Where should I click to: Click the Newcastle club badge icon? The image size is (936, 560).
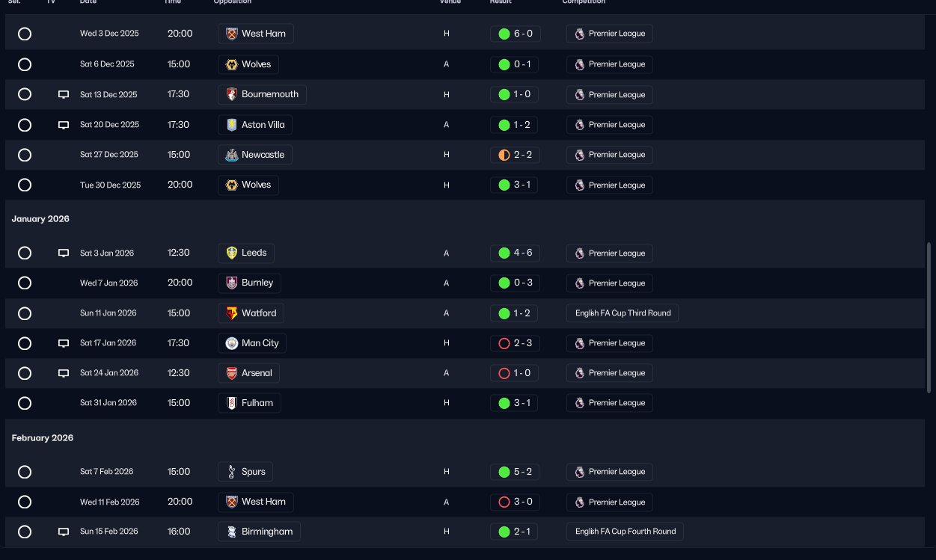click(x=231, y=155)
